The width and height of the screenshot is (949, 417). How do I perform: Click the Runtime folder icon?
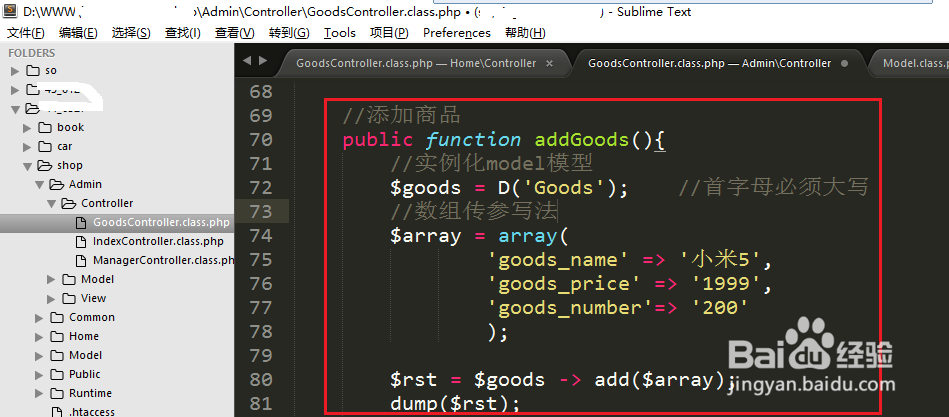[x=57, y=393]
